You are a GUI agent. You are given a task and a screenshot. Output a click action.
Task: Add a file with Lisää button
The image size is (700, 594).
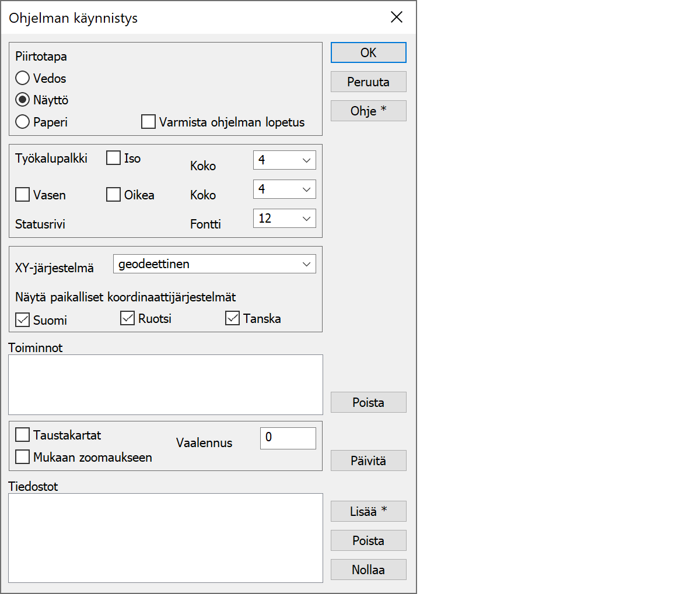pos(369,511)
